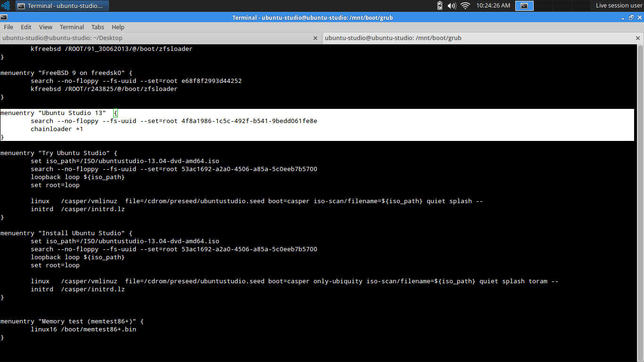Click the 10:24:26 AM clock

pos(493,6)
